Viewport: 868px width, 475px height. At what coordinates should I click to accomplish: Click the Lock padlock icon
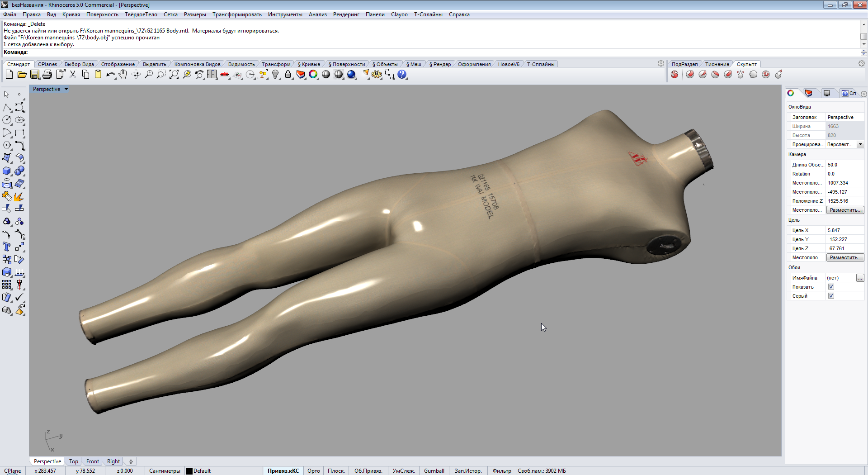coord(288,75)
